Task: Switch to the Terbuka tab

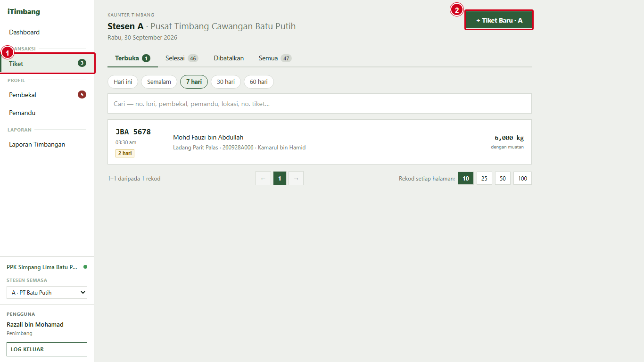Action: [x=132, y=58]
